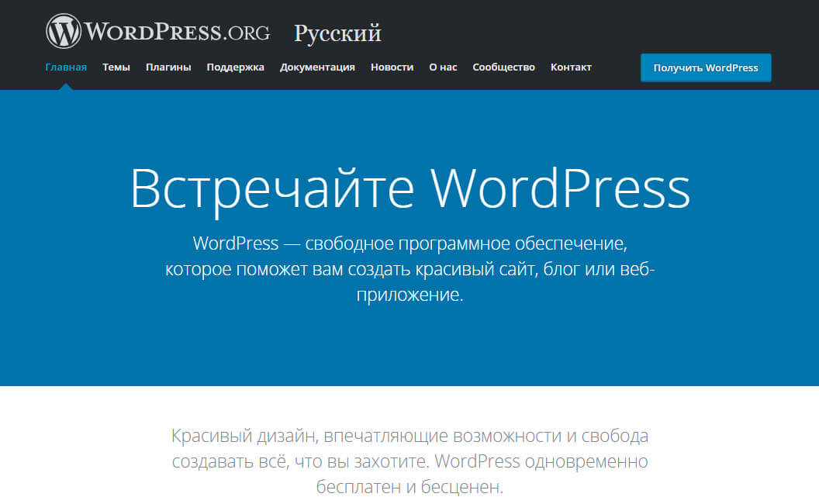
Task: Click the tagline about beautiful design
Action: (x=409, y=461)
